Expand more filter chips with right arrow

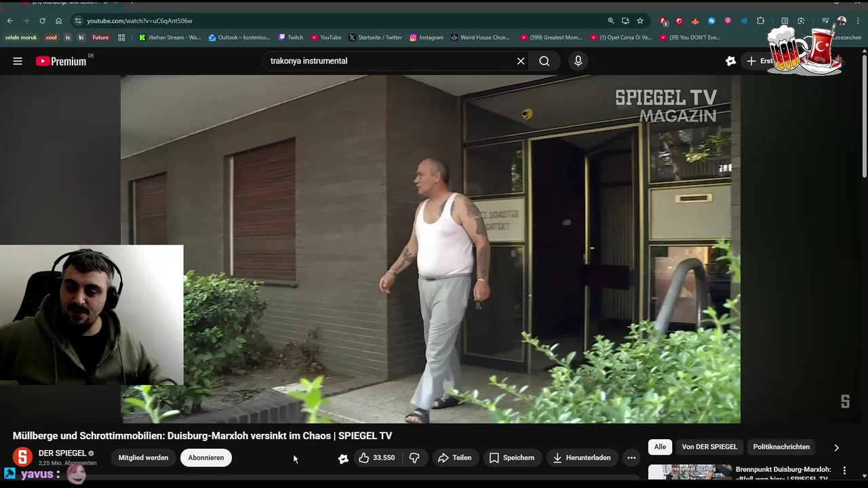pyautogui.click(x=836, y=447)
